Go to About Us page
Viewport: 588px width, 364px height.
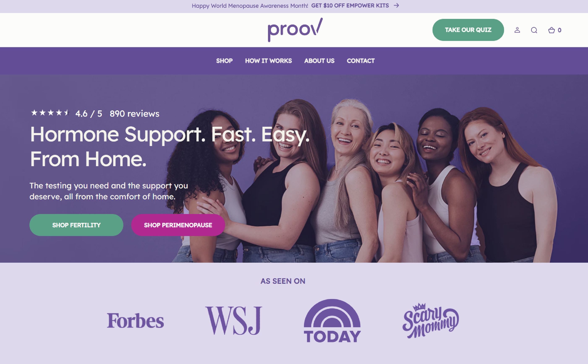click(319, 61)
